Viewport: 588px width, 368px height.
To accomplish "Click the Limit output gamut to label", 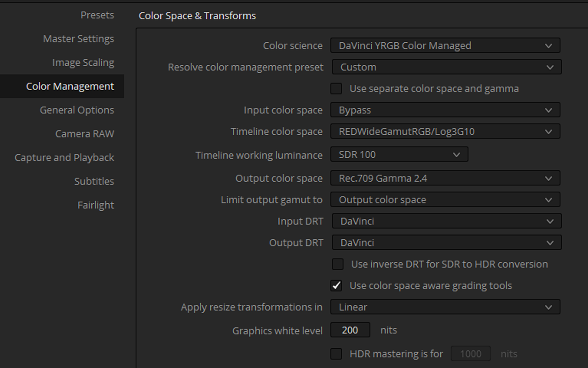I will (272, 200).
